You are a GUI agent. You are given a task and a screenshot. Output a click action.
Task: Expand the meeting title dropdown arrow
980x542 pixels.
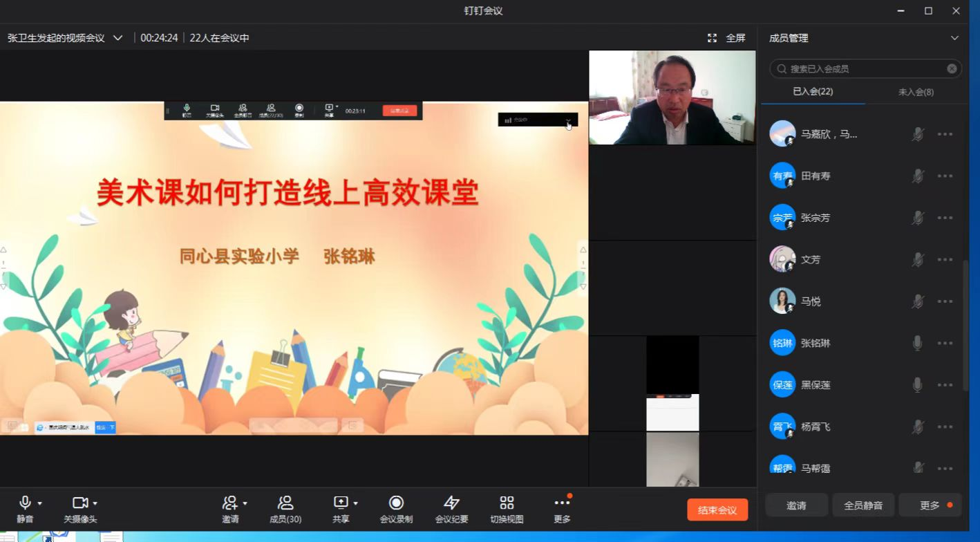point(117,38)
